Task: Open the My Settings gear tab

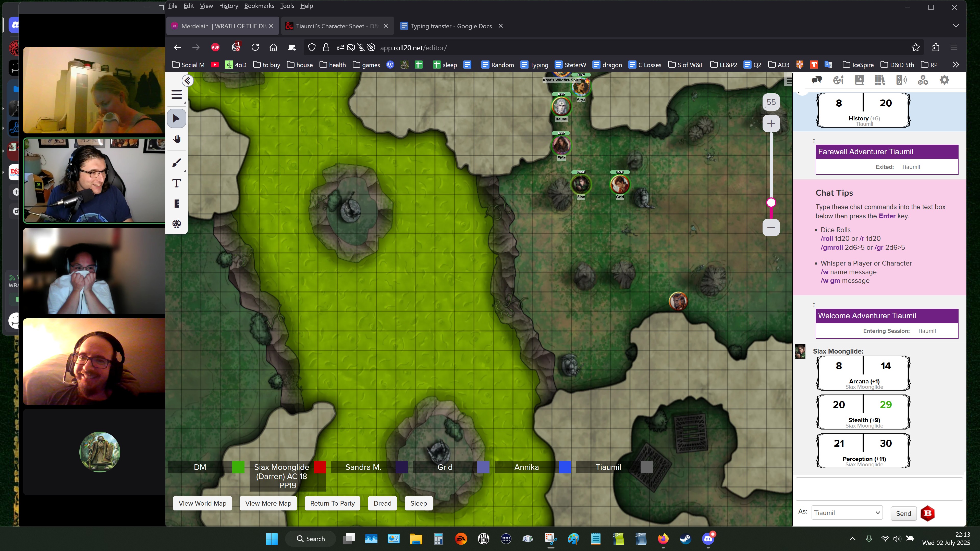Action: point(944,80)
